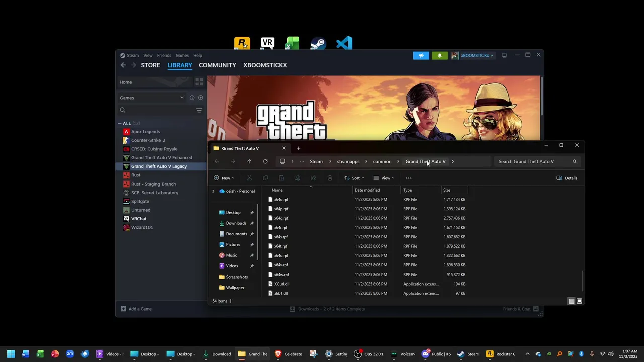Toggle Steam library collections grid view

[x=199, y=82]
